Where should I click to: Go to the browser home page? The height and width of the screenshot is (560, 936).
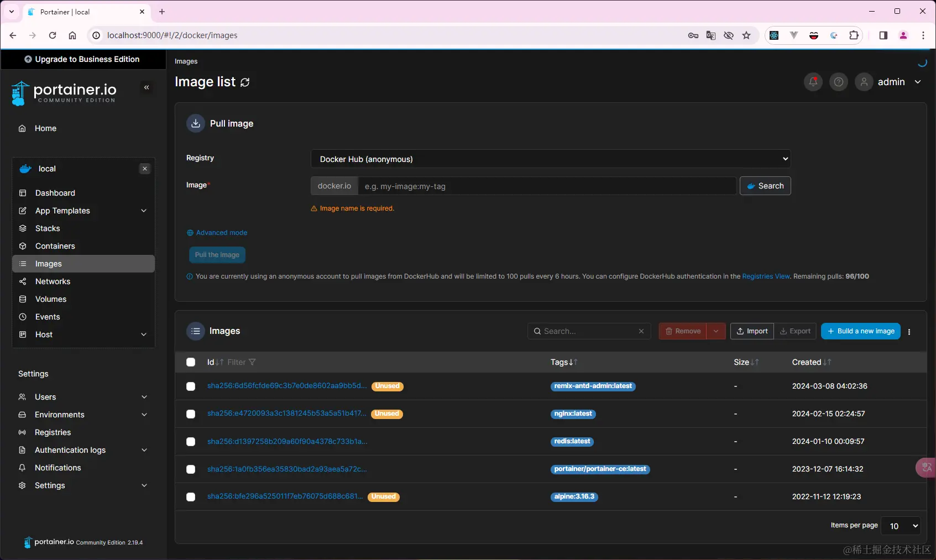point(72,35)
